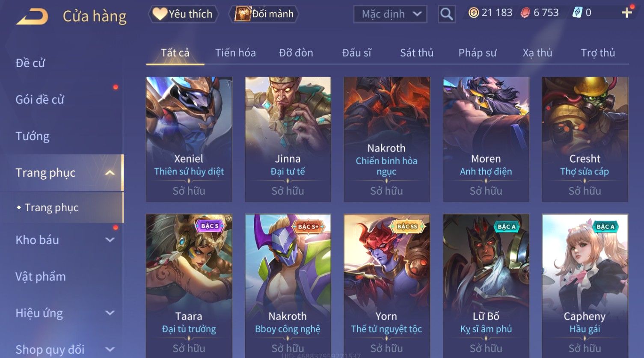Expand the Shop quy đổi section
The width and height of the screenshot is (644, 358).
pos(110,349)
